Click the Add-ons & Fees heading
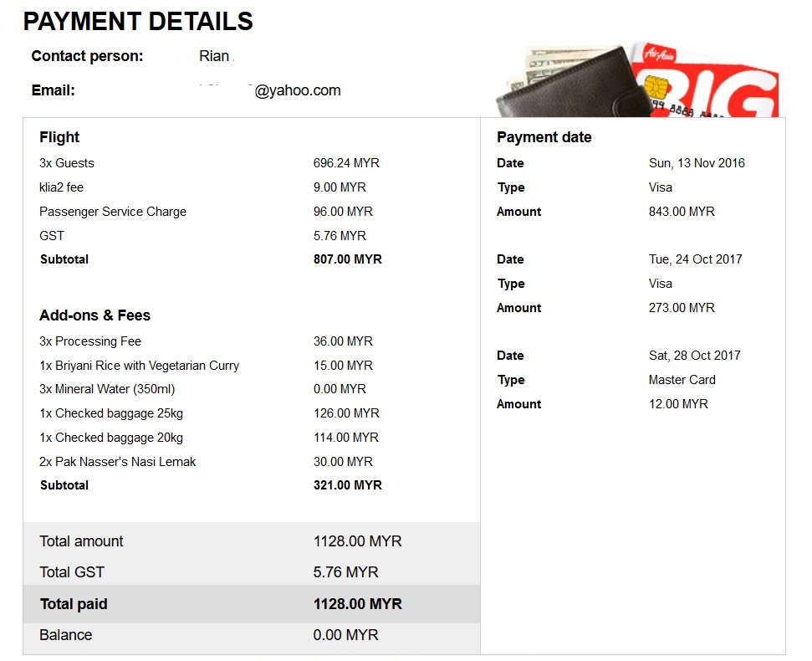Image resolution: width=812 pixels, height=661 pixels. click(x=94, y=315)
